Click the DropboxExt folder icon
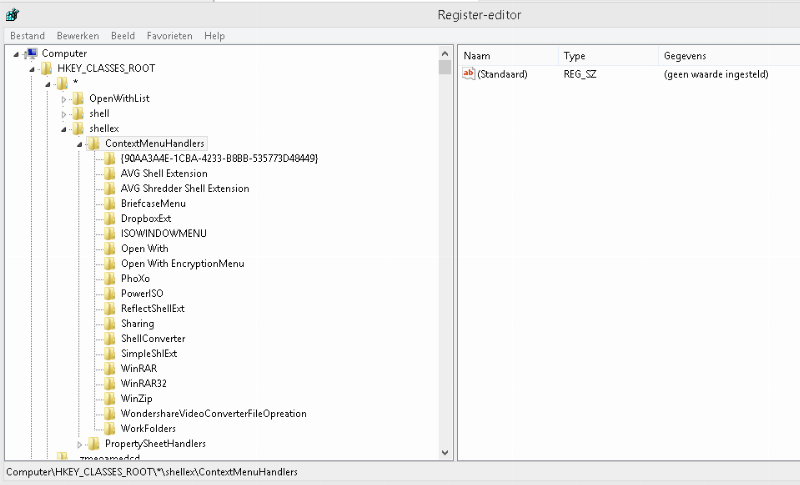 tap(110, 218)
